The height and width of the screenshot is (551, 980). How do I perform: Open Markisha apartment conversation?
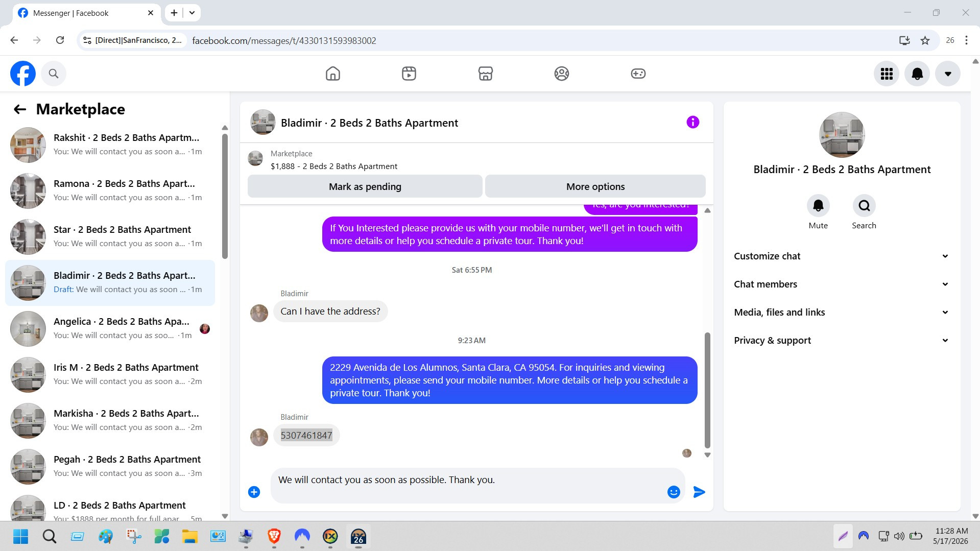110,421
